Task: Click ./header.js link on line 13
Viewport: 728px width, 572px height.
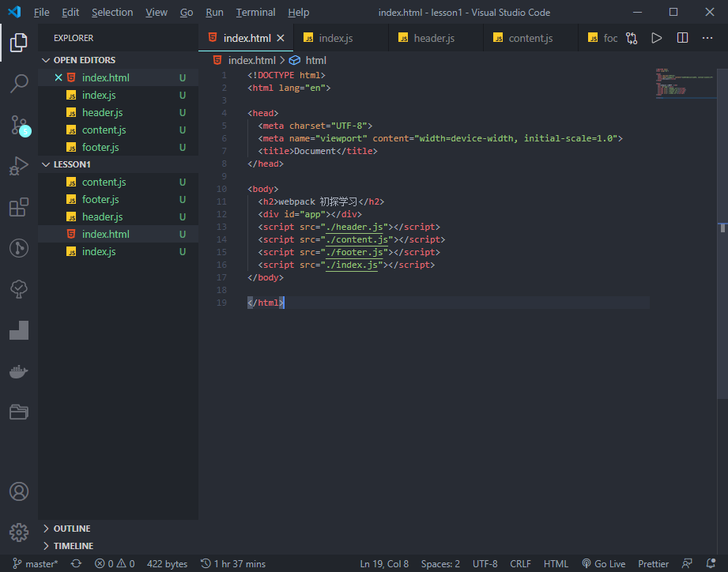Action: pos(354,227)
